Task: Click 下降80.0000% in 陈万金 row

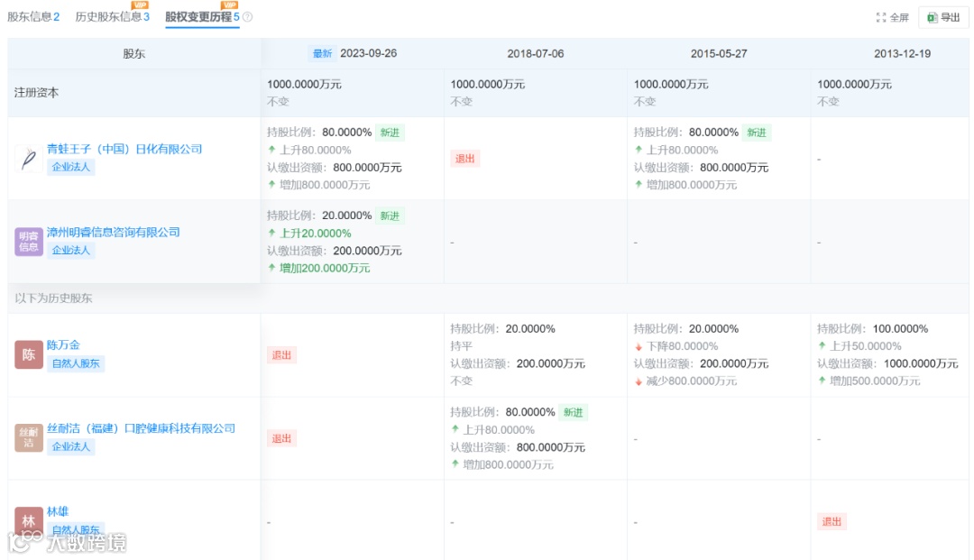Action: (x=682, y=346)
